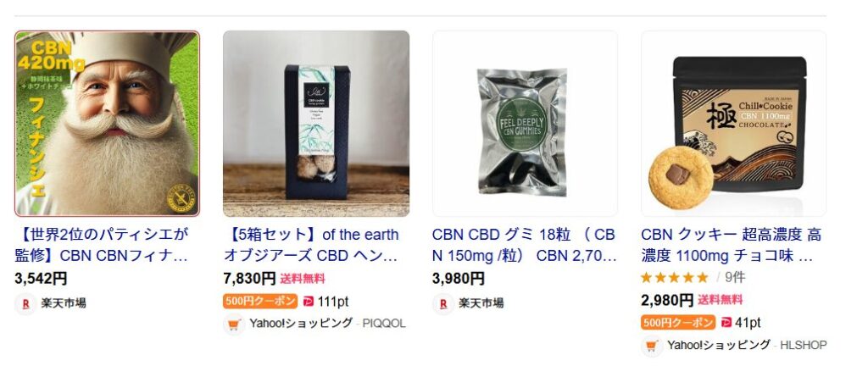Click the Rakuten icon under the 3,980円 listing
Viewport: 868px width, 366px height.
coord(442,303)
